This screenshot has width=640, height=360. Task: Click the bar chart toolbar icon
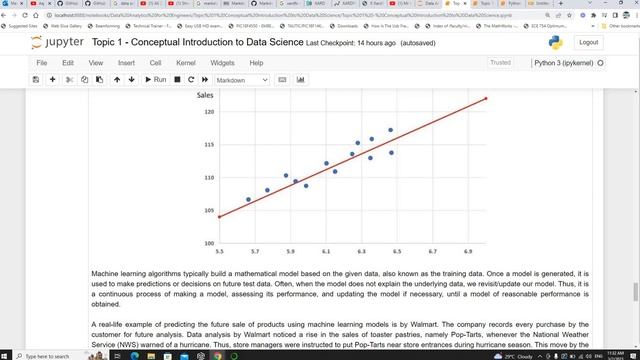click(x=301, y=80)
